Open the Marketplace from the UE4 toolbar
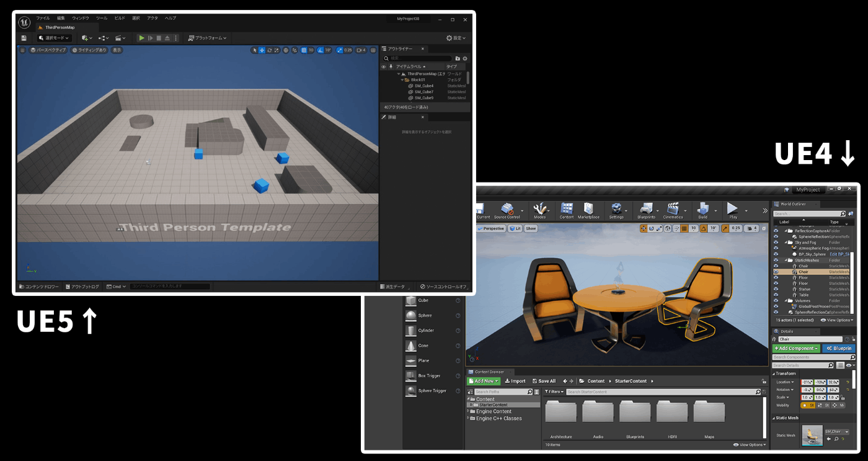 tap(588, 210)
